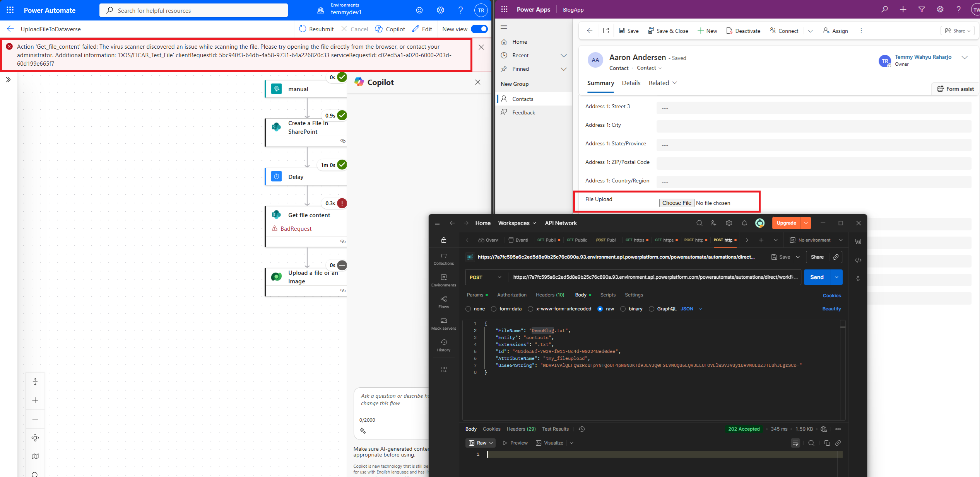Open Flows in the Postman sidebar
980x477 pixels.
443,302
